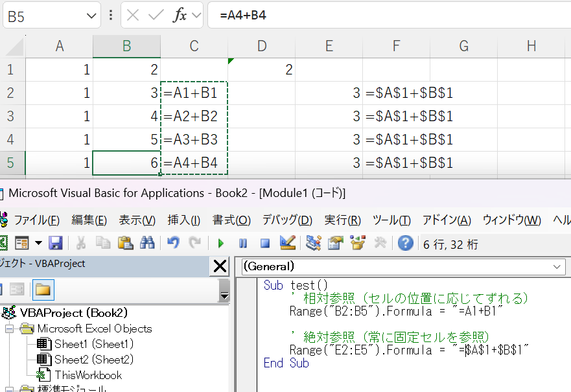Select Sheet2 (Sheet2) in project tree
571x392 pixels.
94,360
